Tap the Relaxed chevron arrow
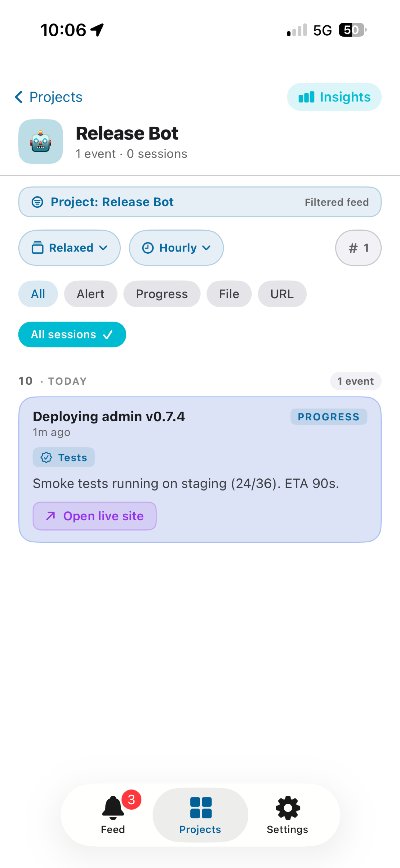Screen dimensions: 400x868 point(103,248)
